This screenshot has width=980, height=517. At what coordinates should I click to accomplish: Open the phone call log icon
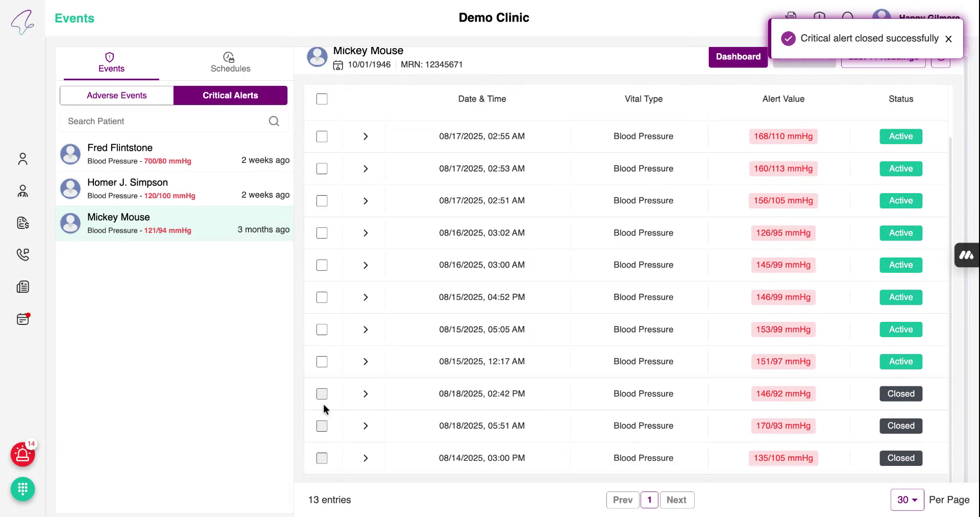pos(22,254)
